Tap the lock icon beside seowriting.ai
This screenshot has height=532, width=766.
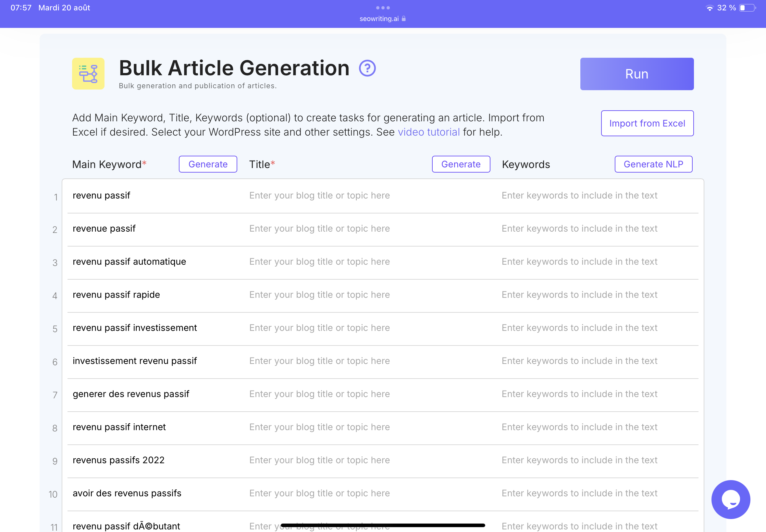point(403,19)
